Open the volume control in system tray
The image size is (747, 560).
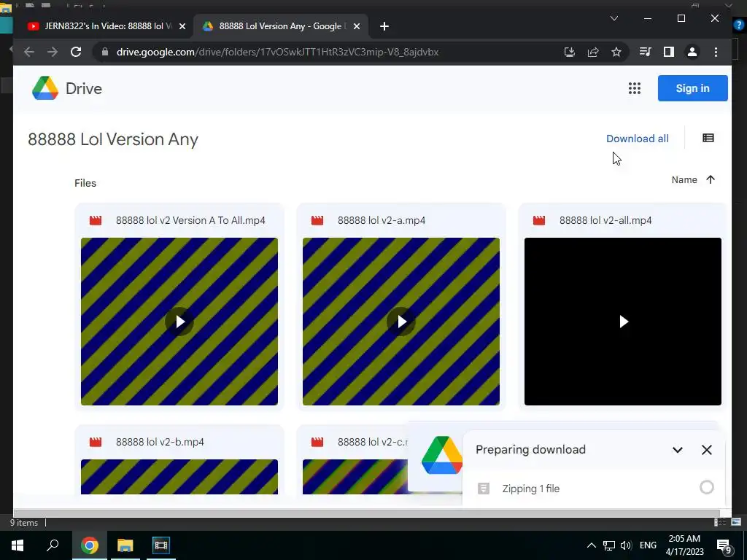[626, 545]
